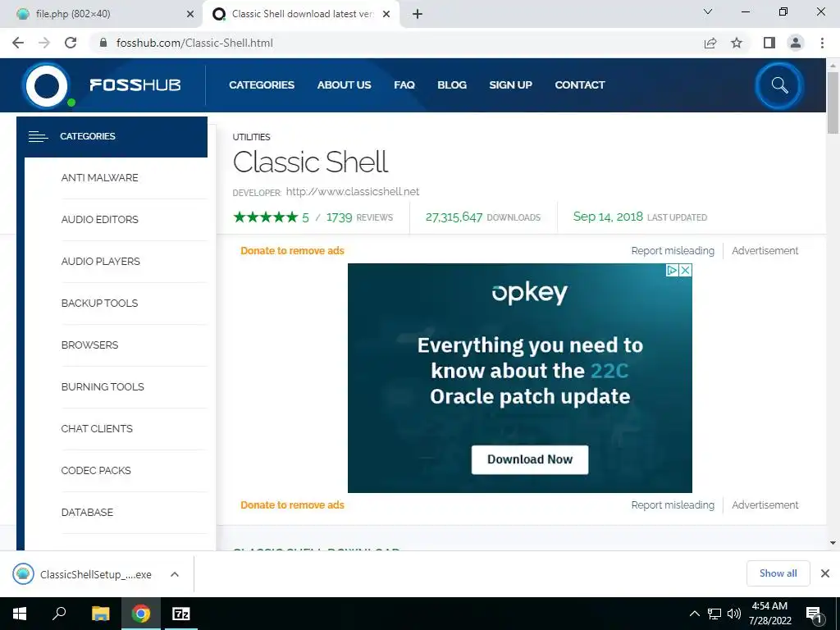Click Download Now in opkey ad
The width and height of the screenshot is (840, 630).
point(530,459)
